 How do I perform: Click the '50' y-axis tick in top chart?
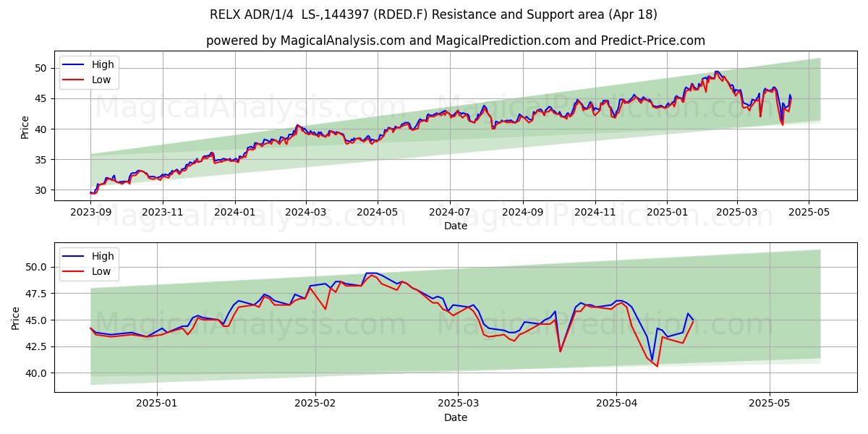point(42,68)
